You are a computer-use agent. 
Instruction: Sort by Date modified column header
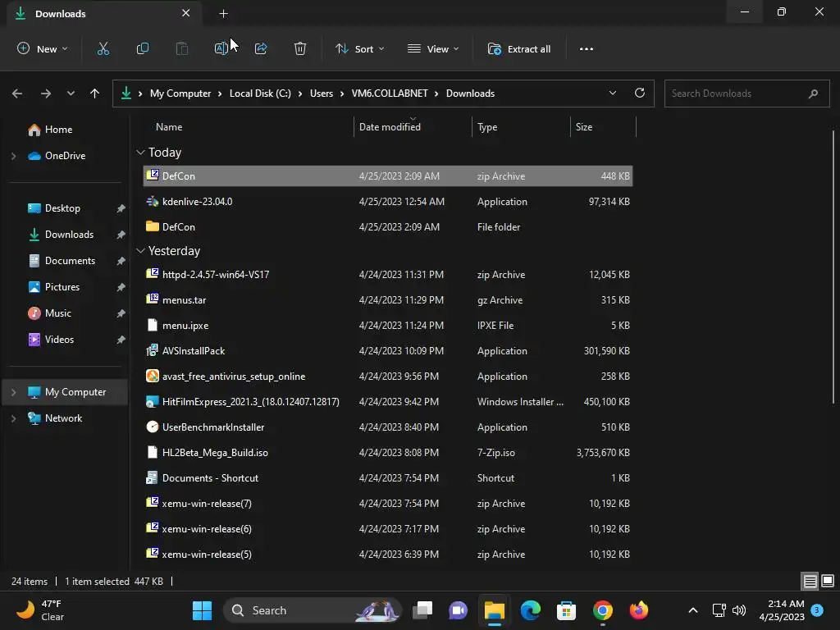pos(413,127)
